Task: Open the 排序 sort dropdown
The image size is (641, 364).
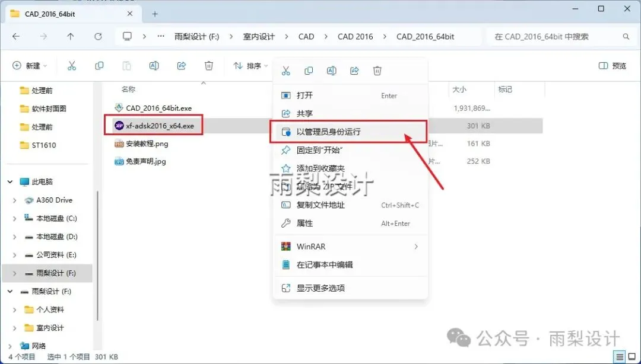Action: (x=250, y=66)
